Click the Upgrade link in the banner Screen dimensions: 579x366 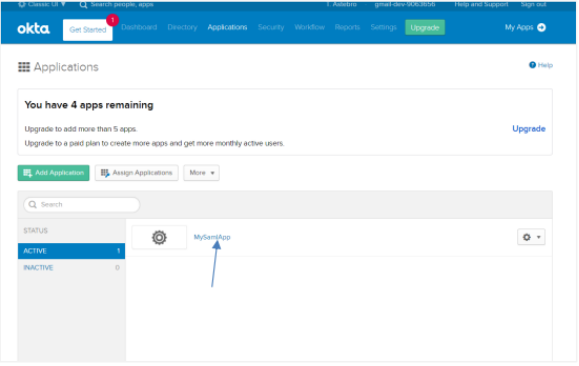(x=528, y=129)
